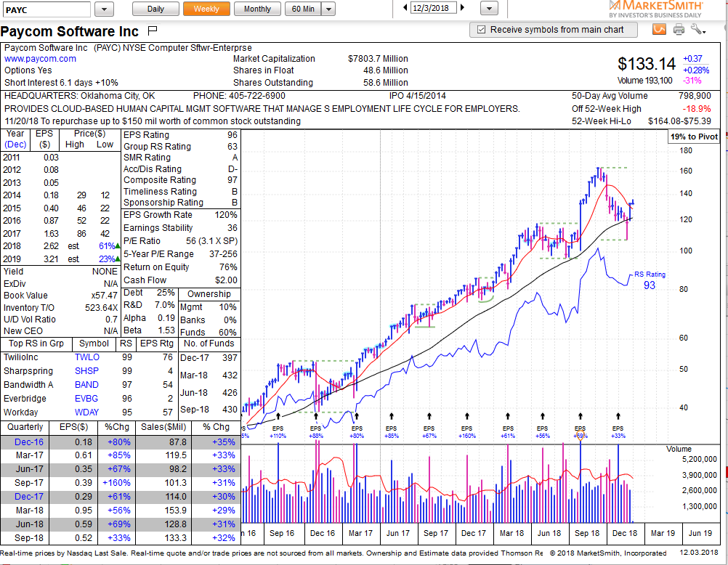The width and height of the screenshot is (728, 565).
Task: Click the Dec-17 quarter link
Action: pyautogui.click(x=29, y=497)
